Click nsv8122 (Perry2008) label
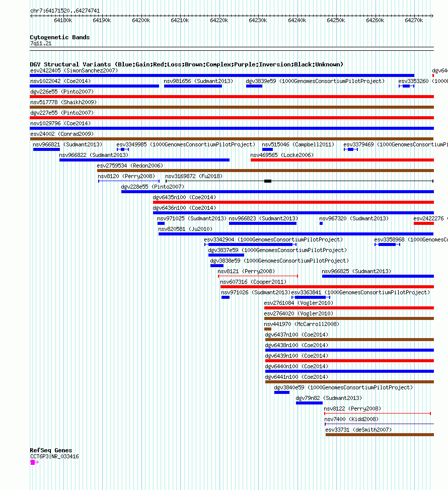The width and height of the screenshot is (448, 490). 353,409
